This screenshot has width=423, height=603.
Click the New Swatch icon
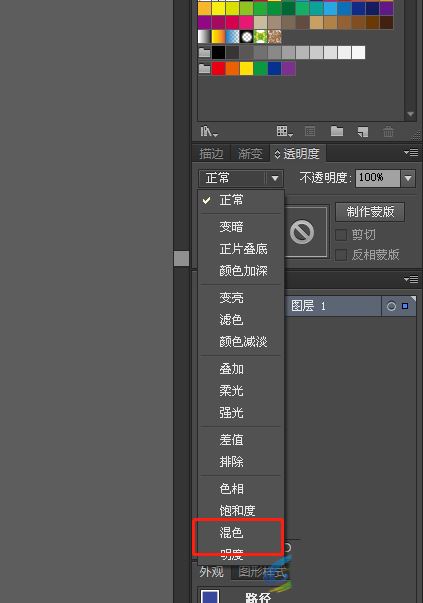coord(363,132)
